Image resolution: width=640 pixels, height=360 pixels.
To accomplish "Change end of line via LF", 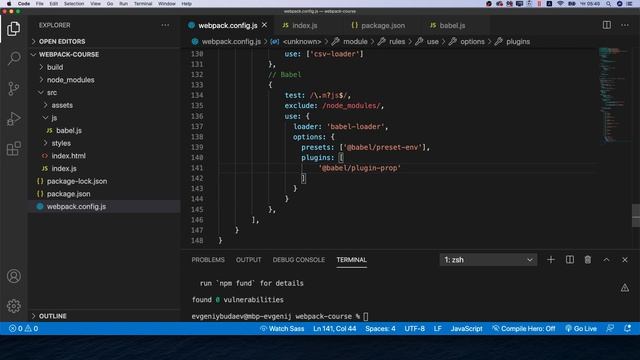I will tap(437, 329).
